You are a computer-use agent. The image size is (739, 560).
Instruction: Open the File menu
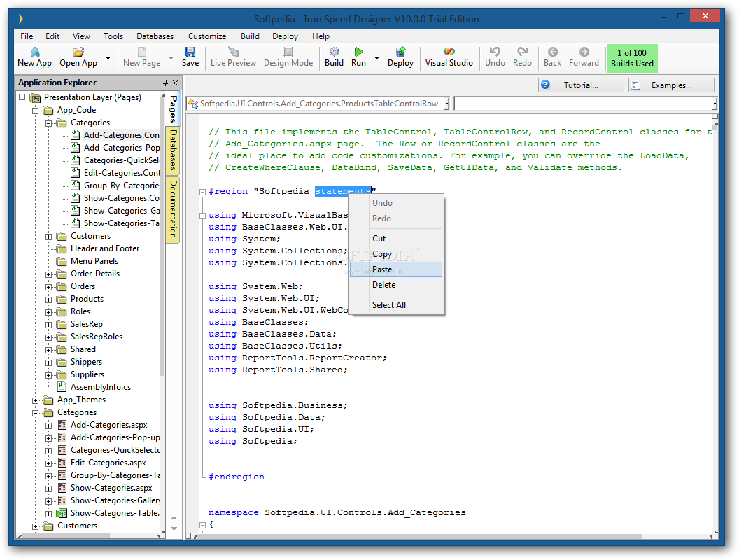point(27,36)
